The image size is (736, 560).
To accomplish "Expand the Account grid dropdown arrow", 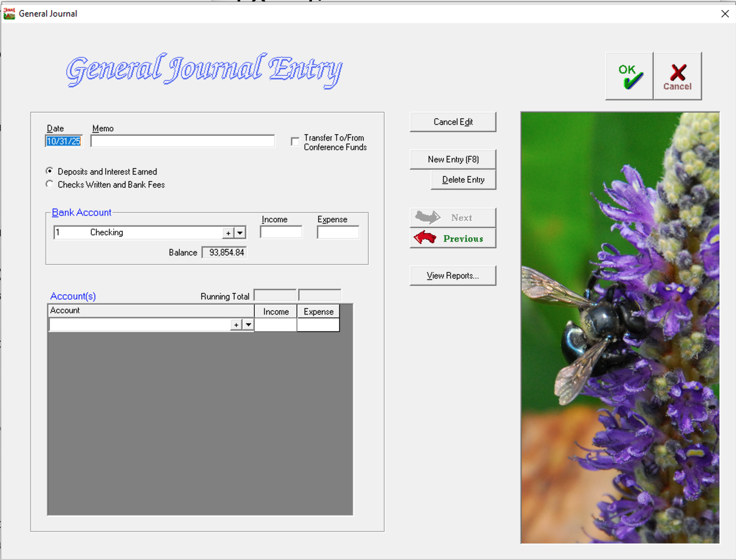I will point(249,325).
